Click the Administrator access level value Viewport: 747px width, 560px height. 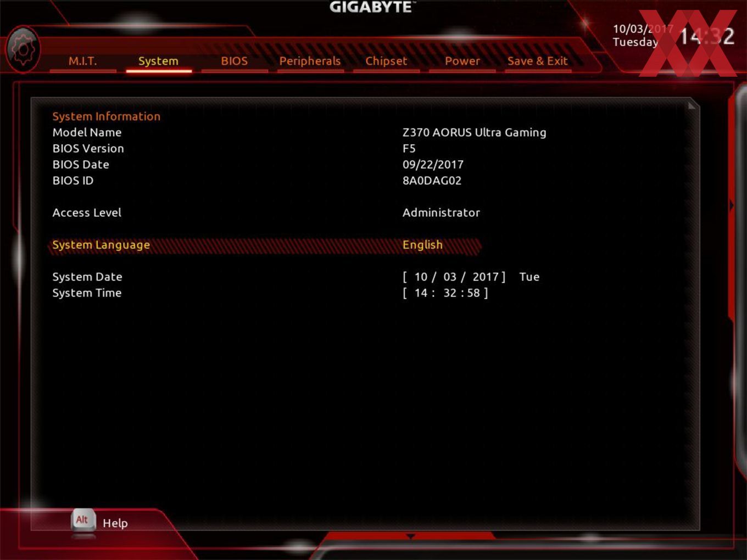[x=441, y=212]
